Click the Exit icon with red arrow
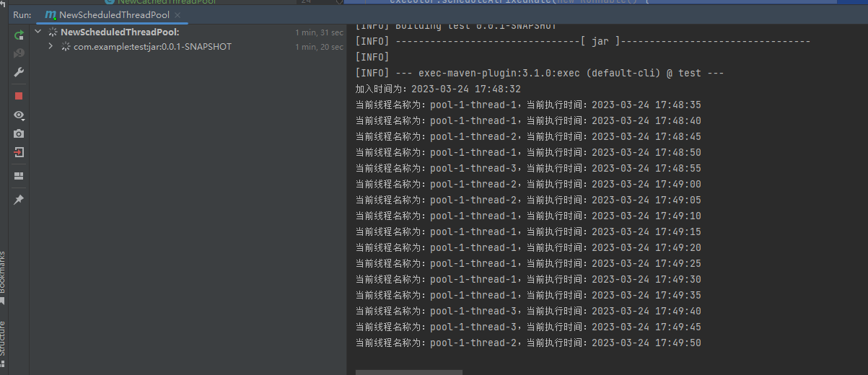 click(x=19, y=153)
